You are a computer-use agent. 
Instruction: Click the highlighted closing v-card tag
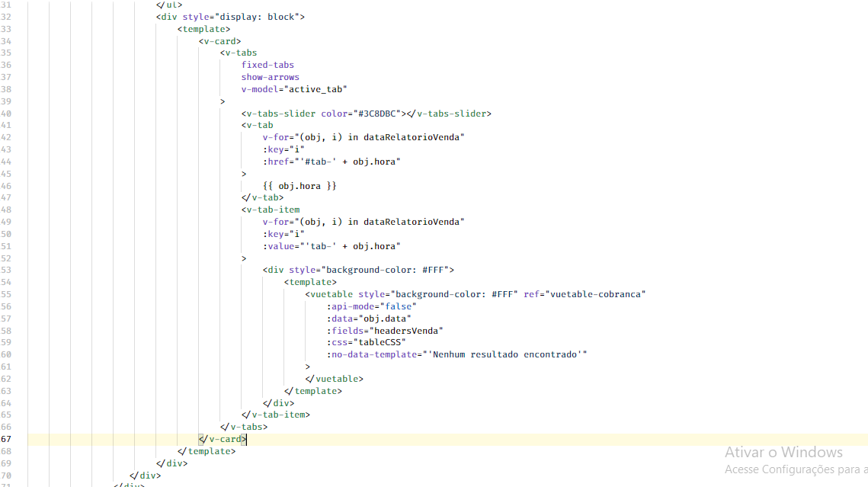pyautogui.click(x=222, y=439)
